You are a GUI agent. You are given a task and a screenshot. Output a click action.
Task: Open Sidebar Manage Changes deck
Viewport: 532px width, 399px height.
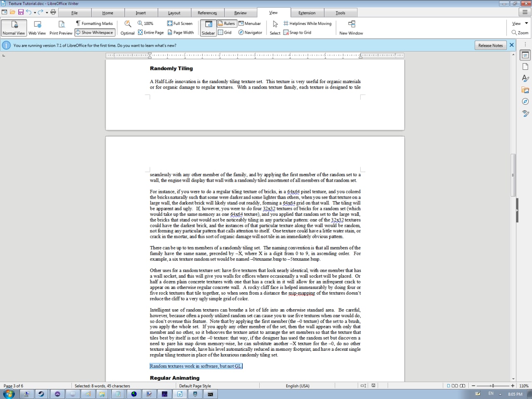[x=525, y=113]
